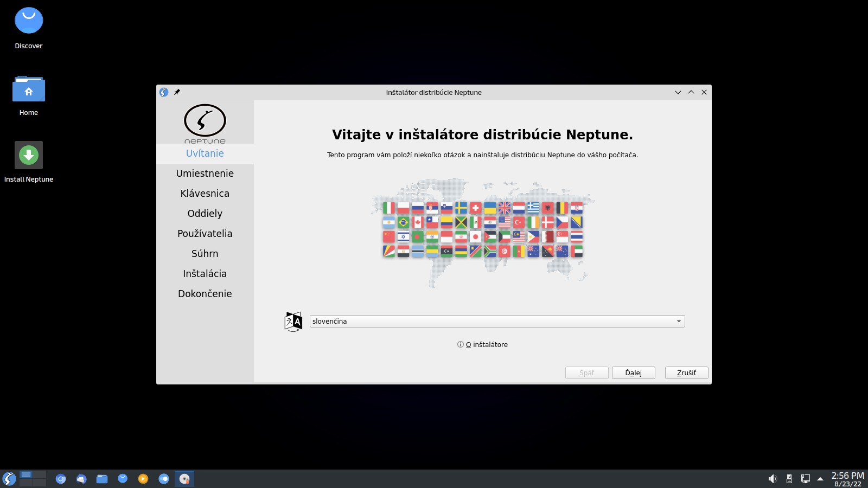The image size is (868, 488).
Task: Click the world map flags image
Action: [x=483, y=232]
